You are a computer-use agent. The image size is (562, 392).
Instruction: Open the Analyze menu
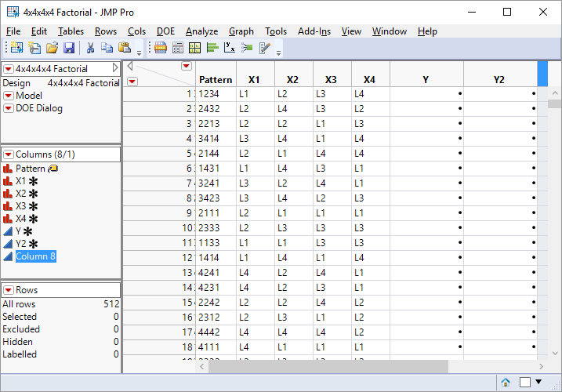click(x=201, y=31)
